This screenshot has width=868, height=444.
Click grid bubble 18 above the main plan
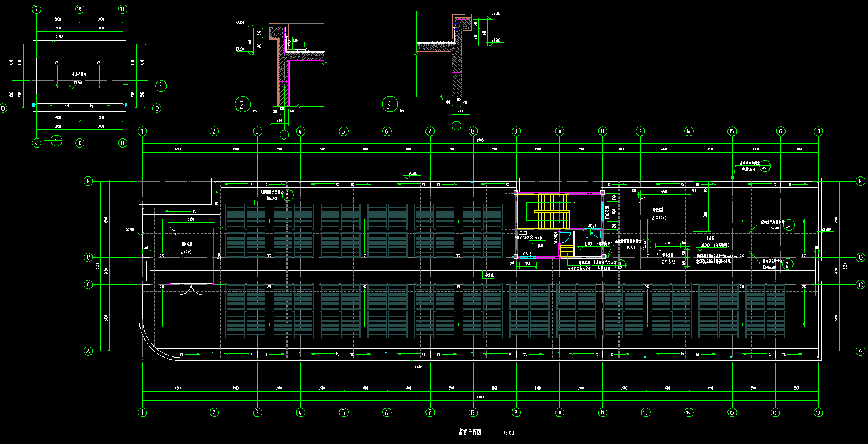pyautogui.click(x=817, y=131)
